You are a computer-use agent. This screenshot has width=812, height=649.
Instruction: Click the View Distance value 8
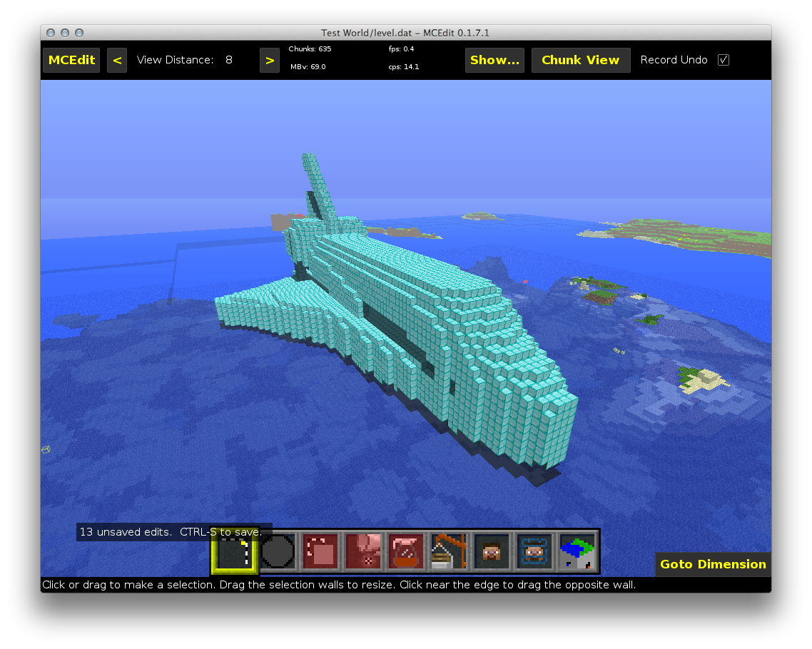pyautogui.click(x=229, y=60)
